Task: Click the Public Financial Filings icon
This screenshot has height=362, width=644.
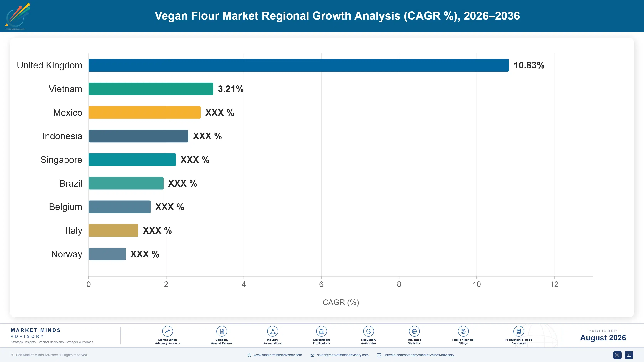Action: coord(463,331)
